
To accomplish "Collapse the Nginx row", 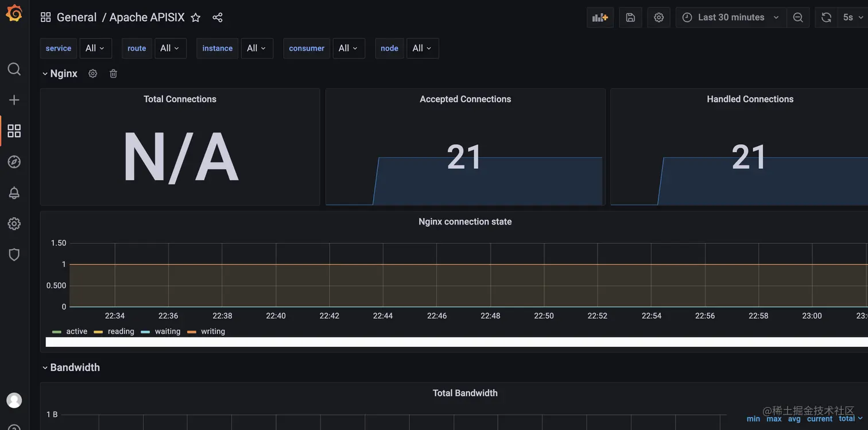I will (x=60, y=73).
